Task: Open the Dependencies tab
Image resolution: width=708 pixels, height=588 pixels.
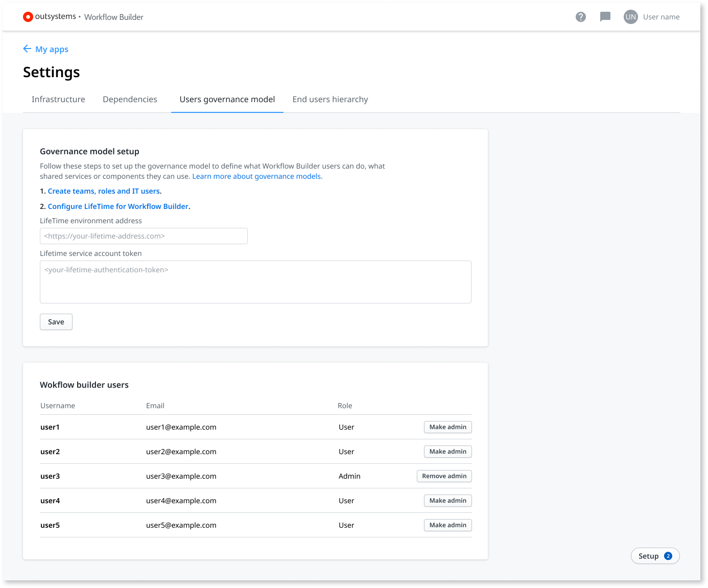Action: pyautogui.click(x=130, y=99)
